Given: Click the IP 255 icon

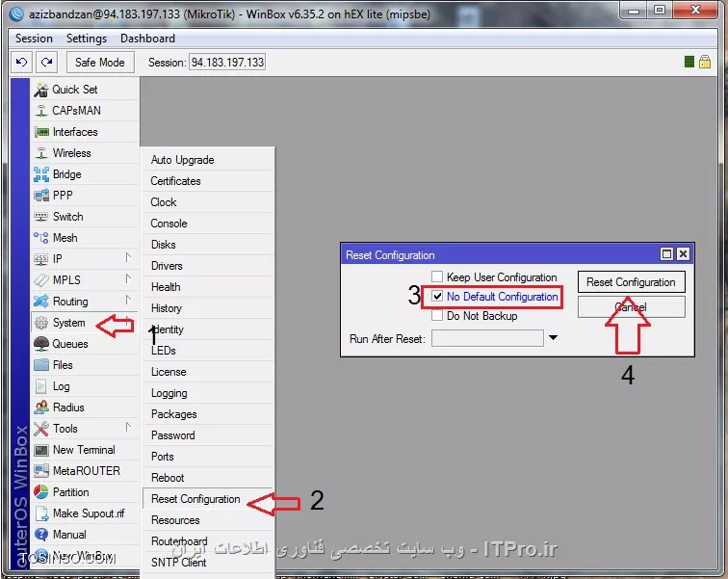Looking at the screenshot, I should click(x=40, y=259).
